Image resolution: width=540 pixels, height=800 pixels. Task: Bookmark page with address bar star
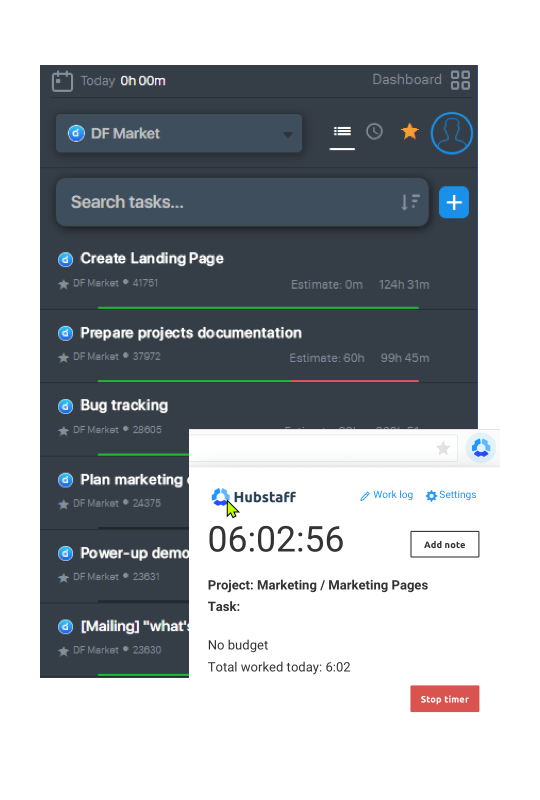(x=443, y=448)
